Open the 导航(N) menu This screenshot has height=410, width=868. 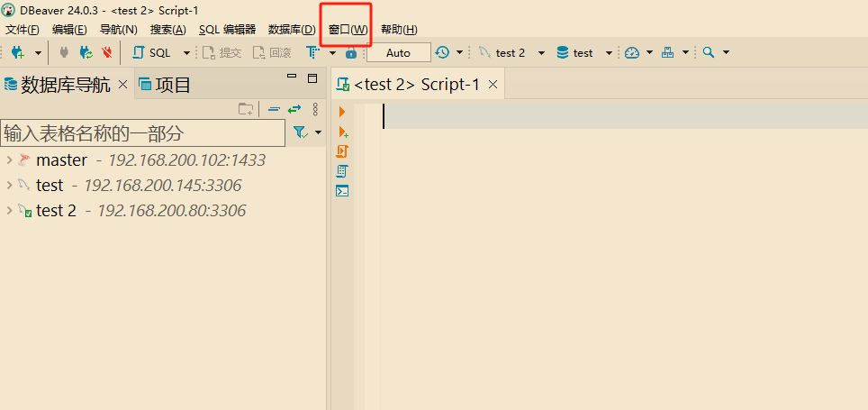tap(119, 30)
